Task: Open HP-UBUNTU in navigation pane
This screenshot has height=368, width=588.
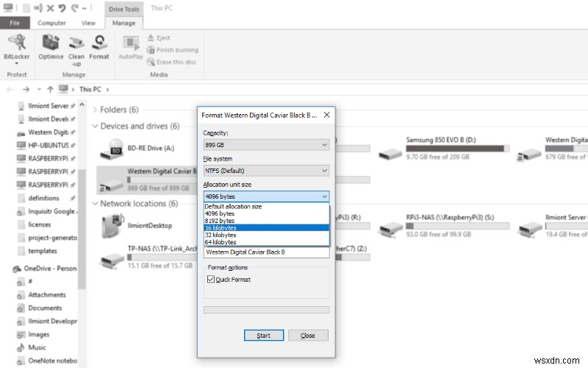Action: [x=48, y=145]
